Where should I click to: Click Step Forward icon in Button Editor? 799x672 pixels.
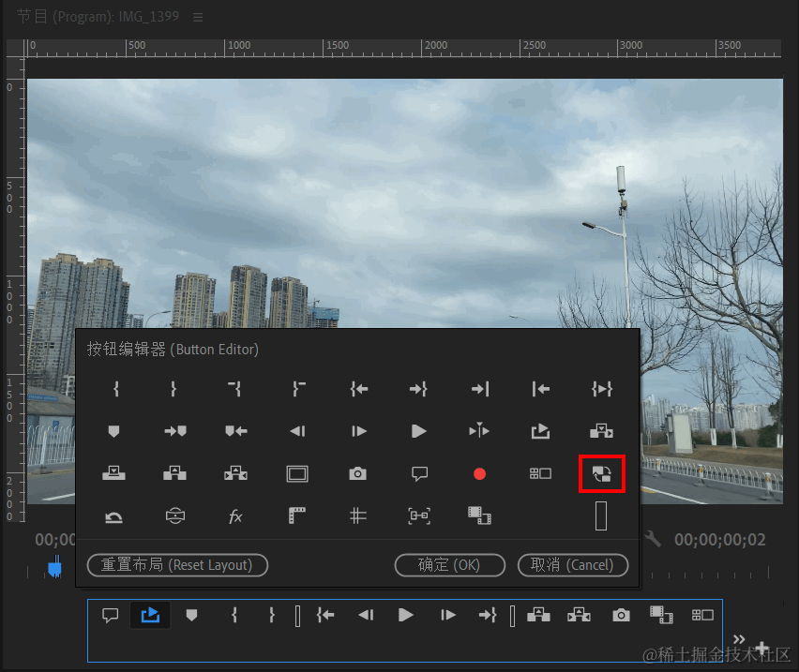pyautogui.click(x=359, y=431)
